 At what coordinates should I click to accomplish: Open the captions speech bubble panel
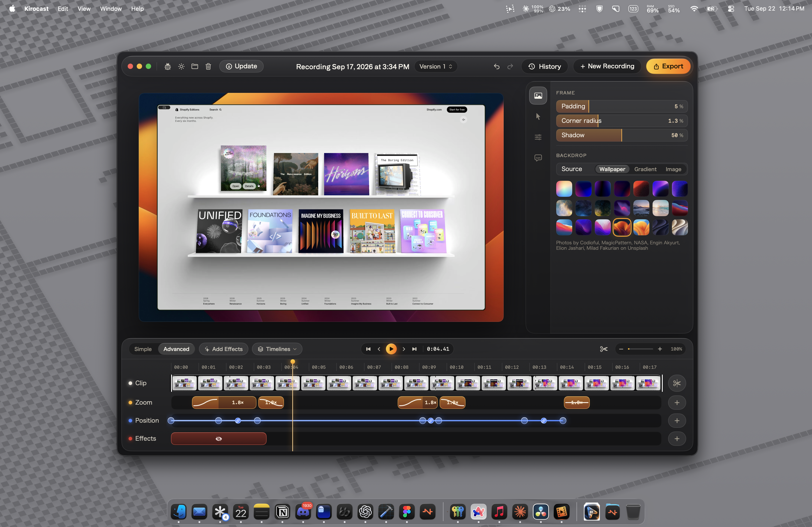coord(538,158)
